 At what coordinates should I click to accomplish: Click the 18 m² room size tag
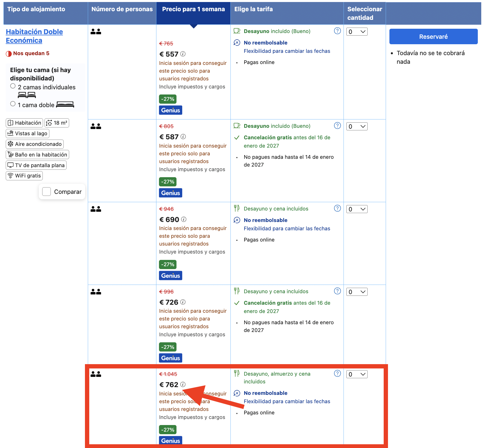tap(57, 123)
